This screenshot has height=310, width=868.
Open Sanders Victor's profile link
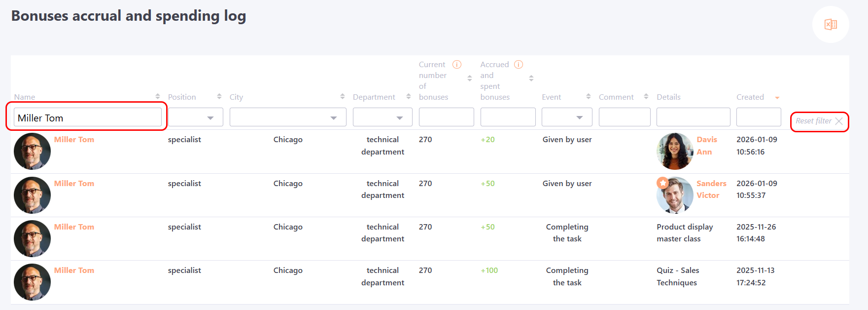tap(711, 189)
